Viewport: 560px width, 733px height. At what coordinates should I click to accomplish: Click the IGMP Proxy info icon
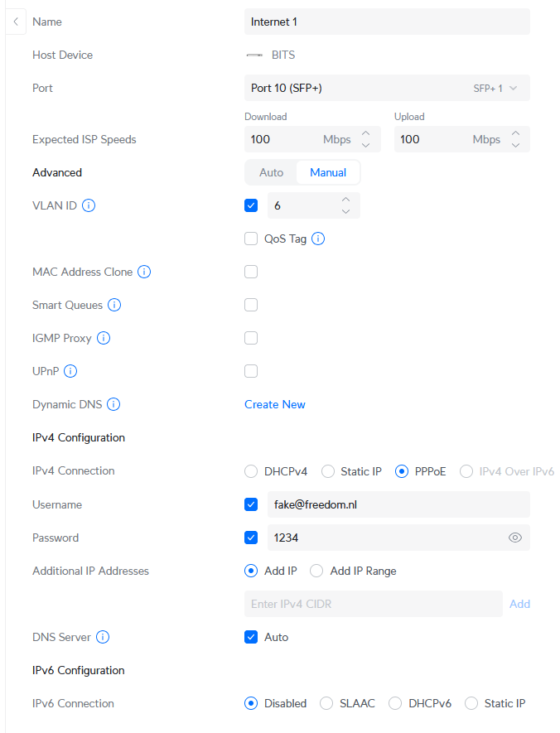pyautogui.click(x=104, y=338)
